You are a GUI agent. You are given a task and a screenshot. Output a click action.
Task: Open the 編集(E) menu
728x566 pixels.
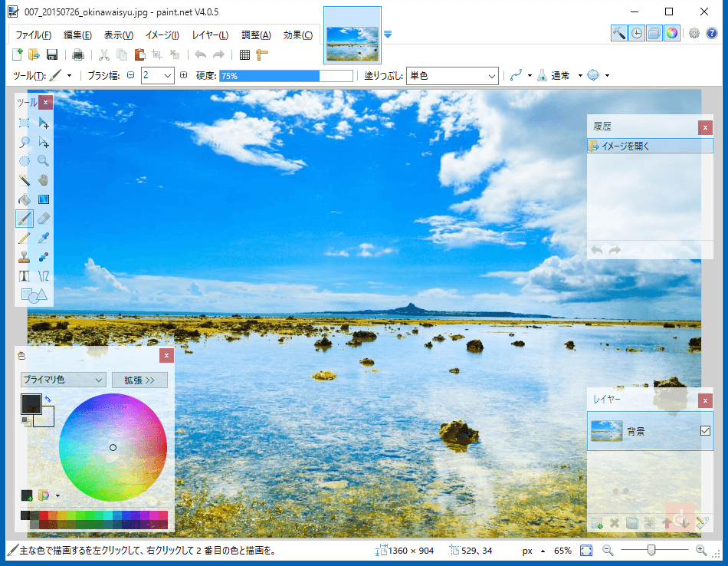pos(77,35)
